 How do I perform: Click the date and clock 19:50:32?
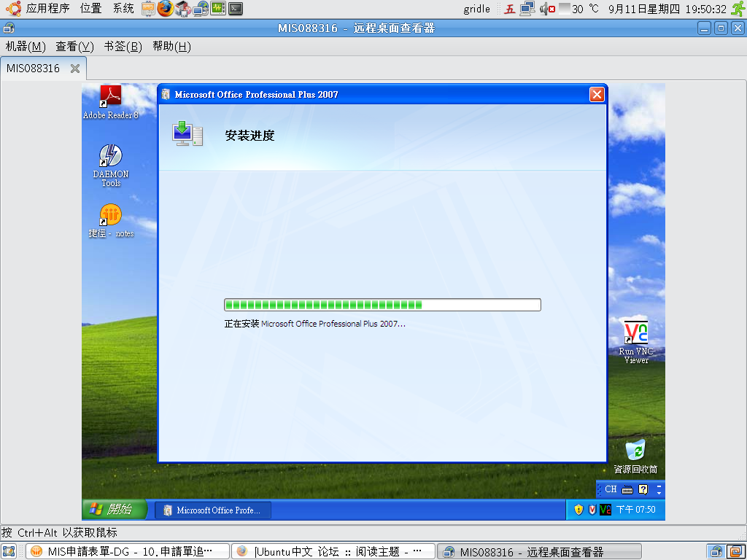667,9
